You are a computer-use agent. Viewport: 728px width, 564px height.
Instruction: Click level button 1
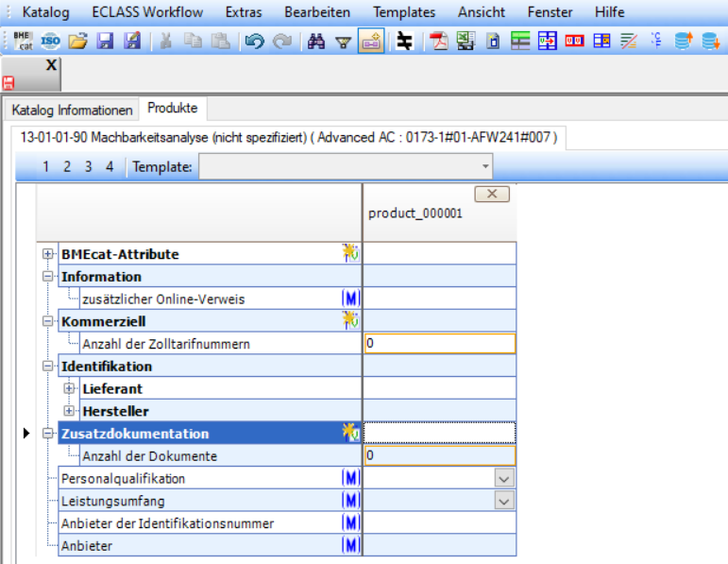[45, 166]
